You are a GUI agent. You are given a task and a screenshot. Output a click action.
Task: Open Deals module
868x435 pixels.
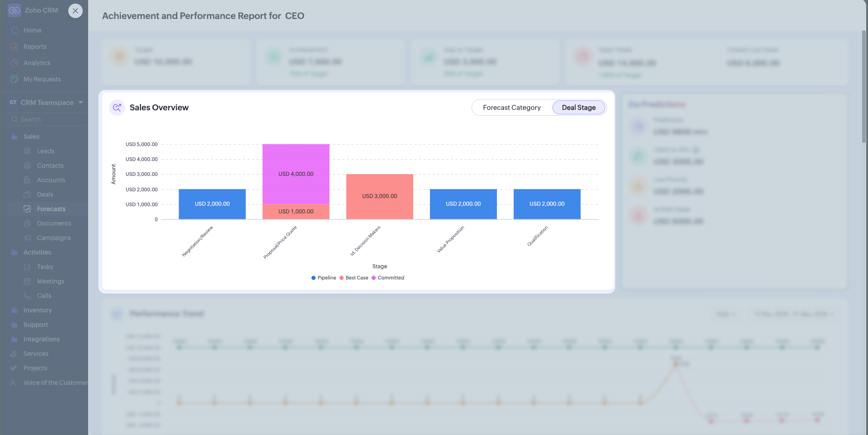45,194
